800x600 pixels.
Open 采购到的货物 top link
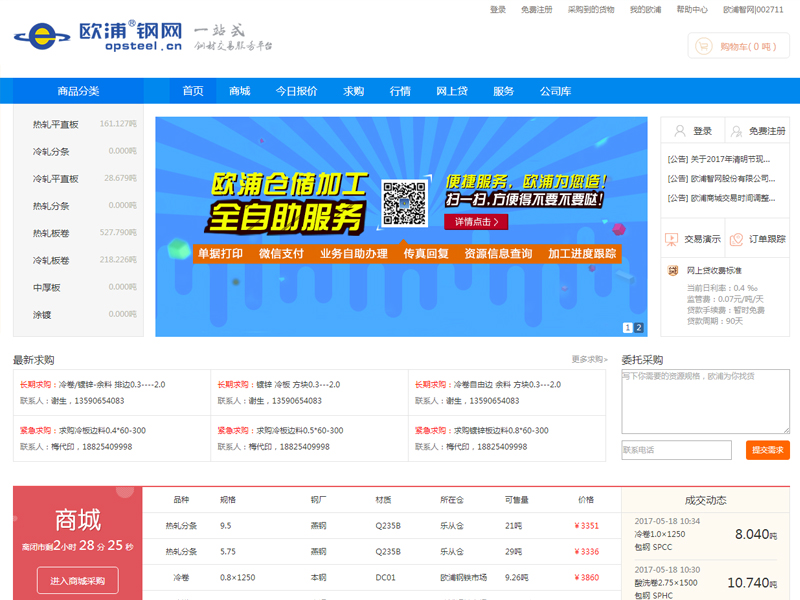(x=591, y=9)
